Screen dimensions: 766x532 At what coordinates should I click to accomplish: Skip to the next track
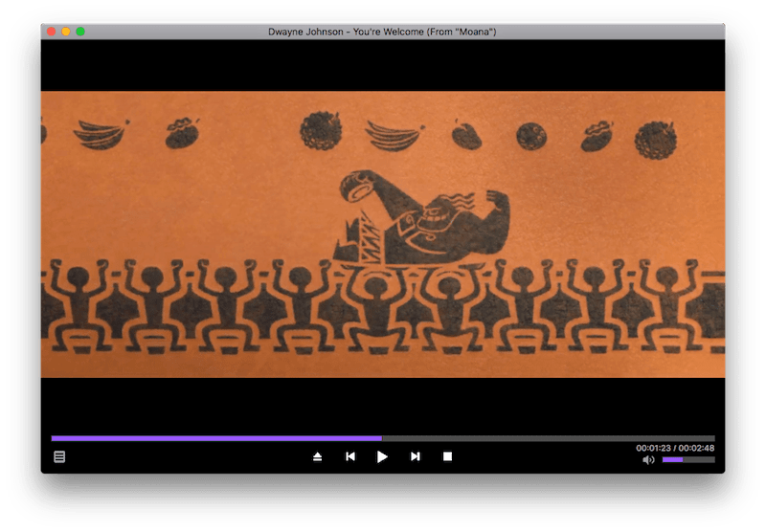(416, 456)
